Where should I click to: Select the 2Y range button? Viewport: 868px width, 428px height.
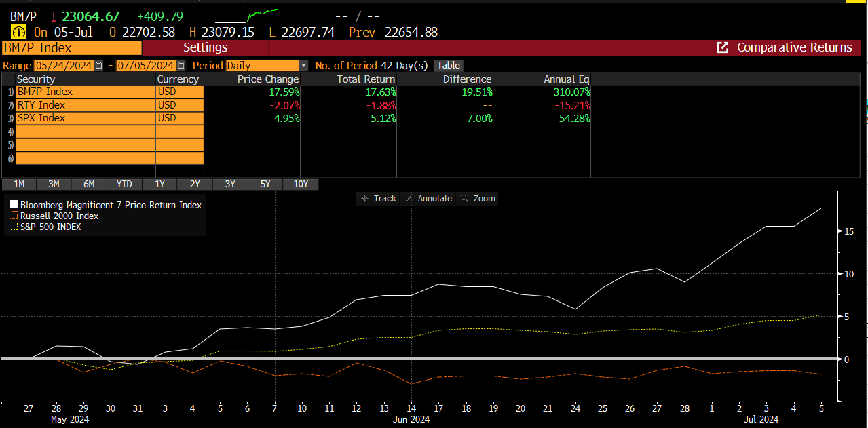coord(195,184)
